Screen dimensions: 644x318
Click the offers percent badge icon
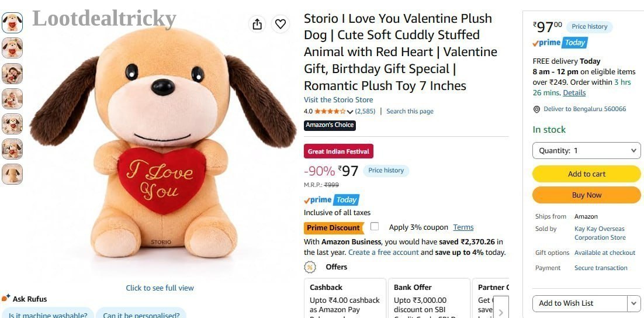[x=310, y=267]
